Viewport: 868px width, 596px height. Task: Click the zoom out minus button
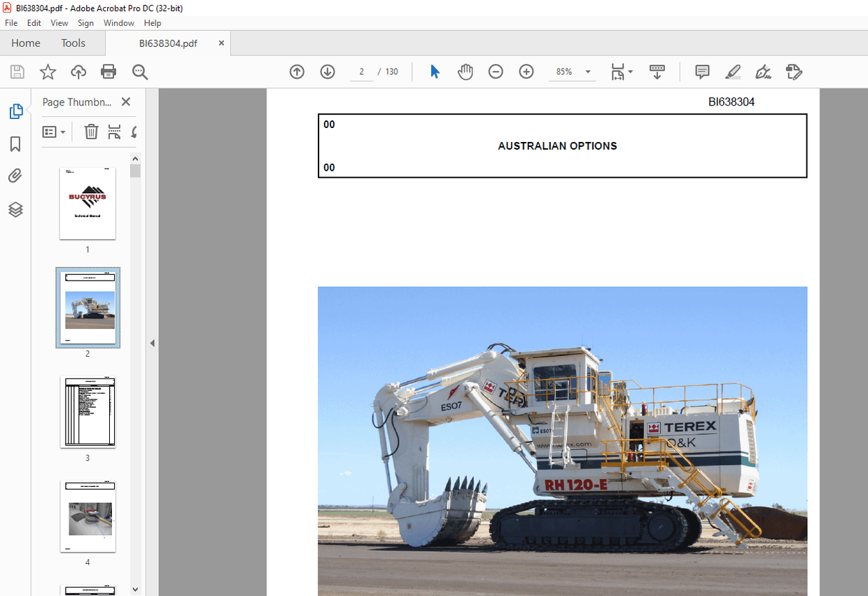(496, 71)
